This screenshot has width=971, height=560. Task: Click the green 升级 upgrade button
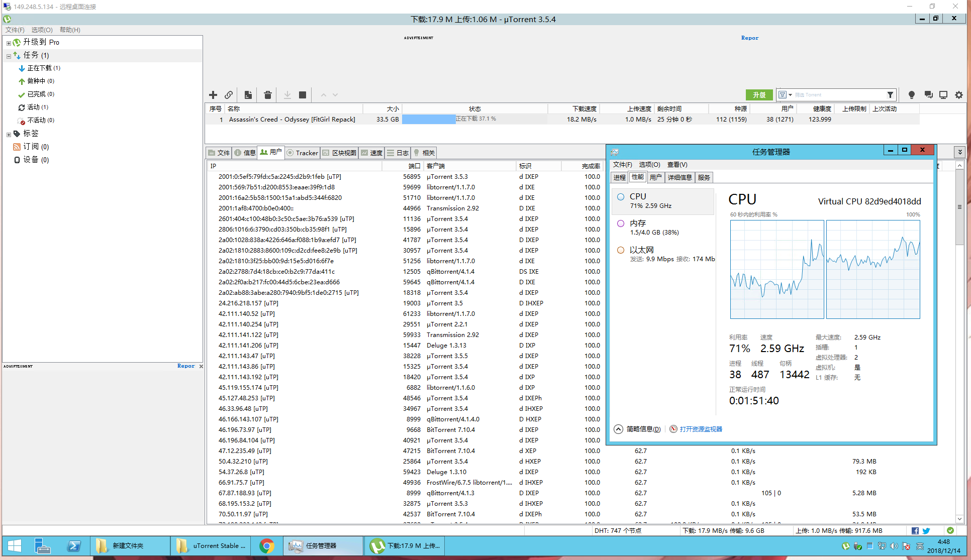tap(759, 95)
